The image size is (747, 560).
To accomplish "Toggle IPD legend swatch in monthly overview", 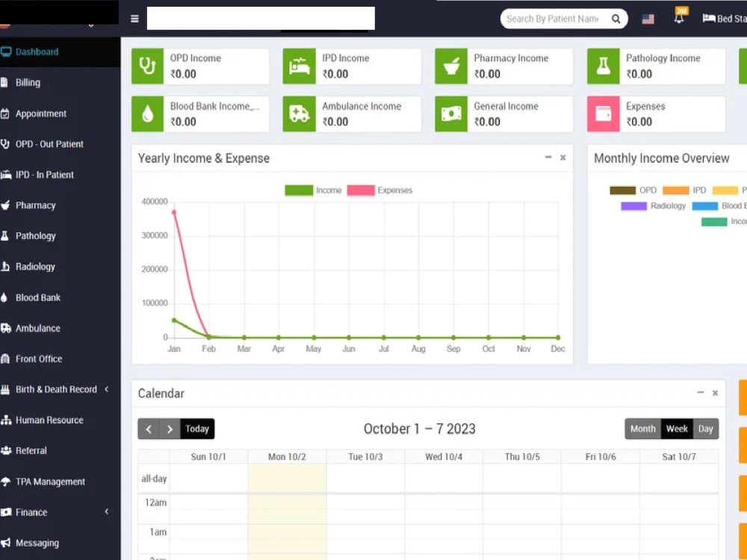I will pyautogui.click(x=675, y=190).
